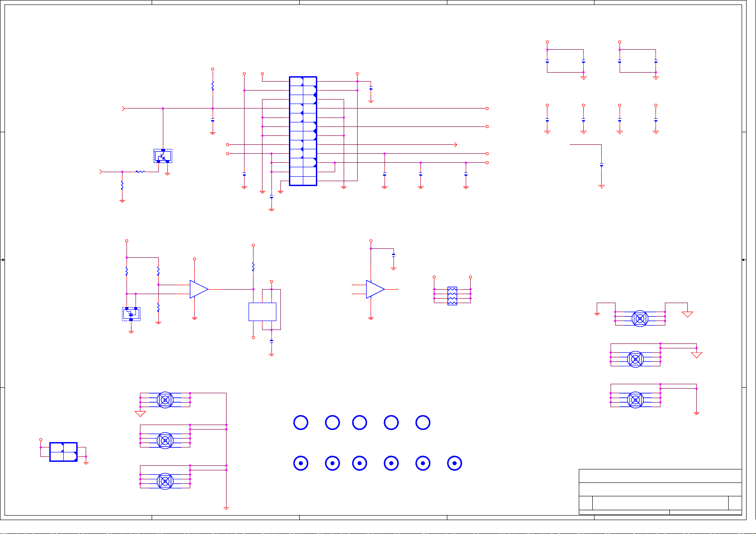The width and height of the screenshot is (756, 534).
Task: Select the four-element resistor array symbol
Action: pyautogui.click(x=452, y=296)
